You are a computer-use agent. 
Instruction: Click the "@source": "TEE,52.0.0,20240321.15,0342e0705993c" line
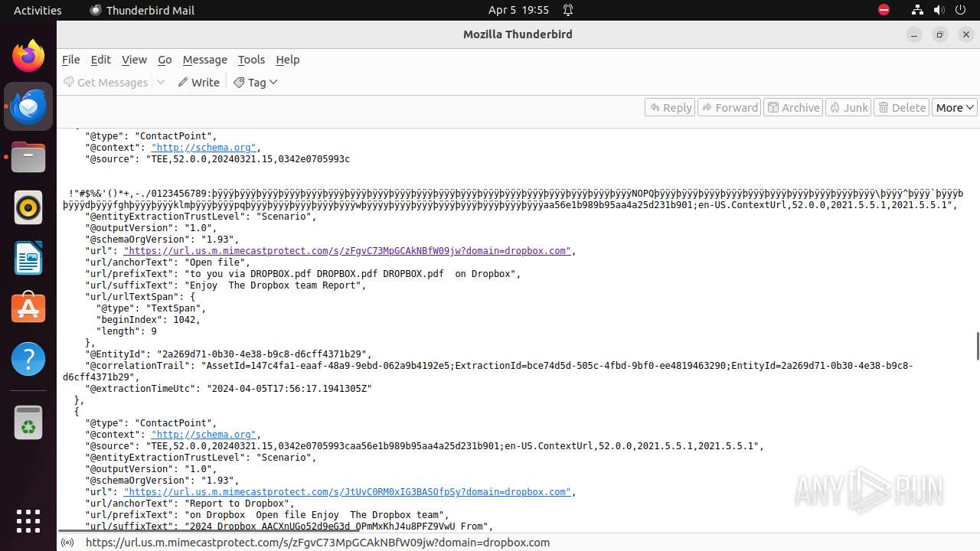click(x=217, y=159)
